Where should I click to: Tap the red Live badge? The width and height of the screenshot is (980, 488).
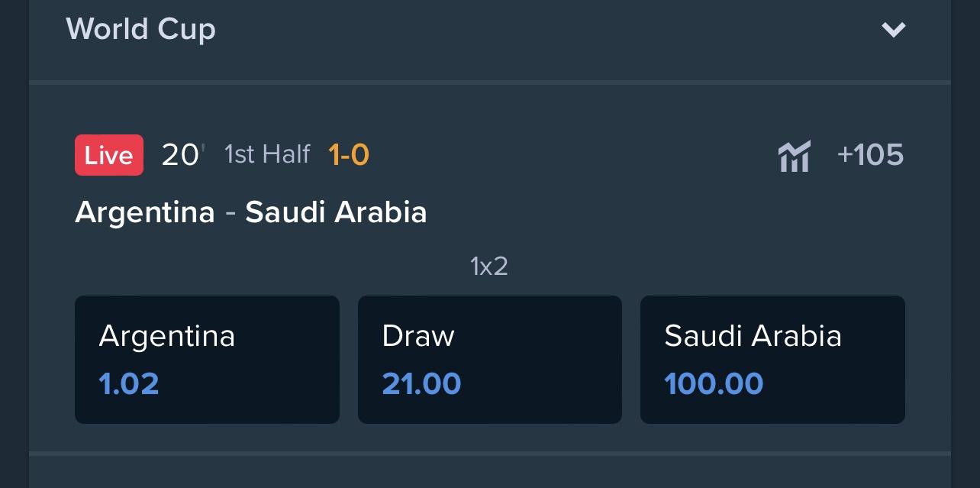click(109, 155)
